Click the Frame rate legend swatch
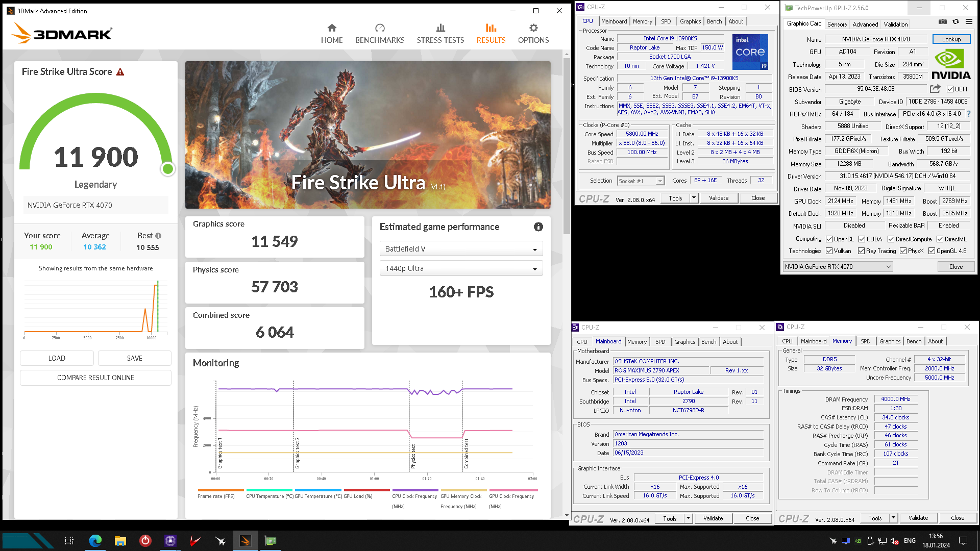The height and width of the screenshot is (551, 980). [220, 490]
